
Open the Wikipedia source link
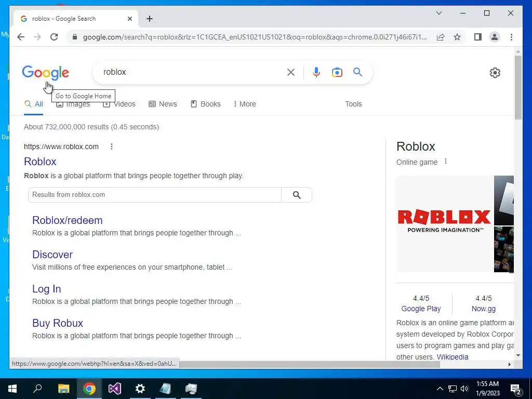coord(453,356)
